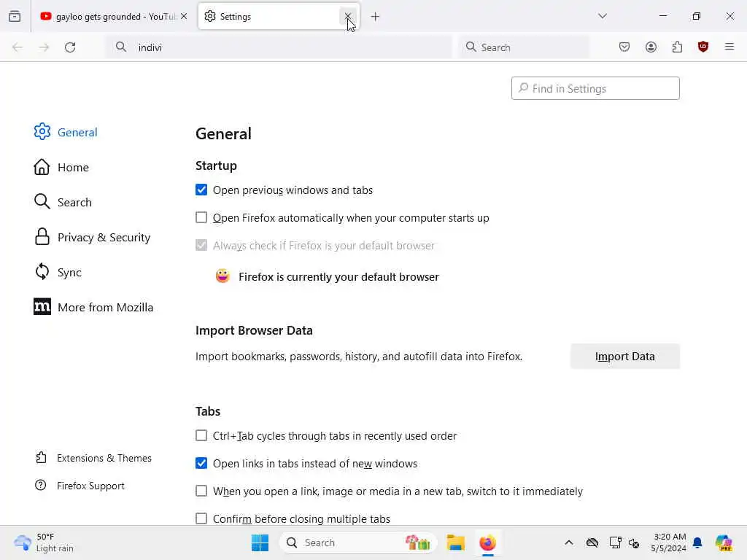The height and width of the screenshot is (560, 747).
Task: Click the Windows taskbar Search box
Action: coord(357,542)
